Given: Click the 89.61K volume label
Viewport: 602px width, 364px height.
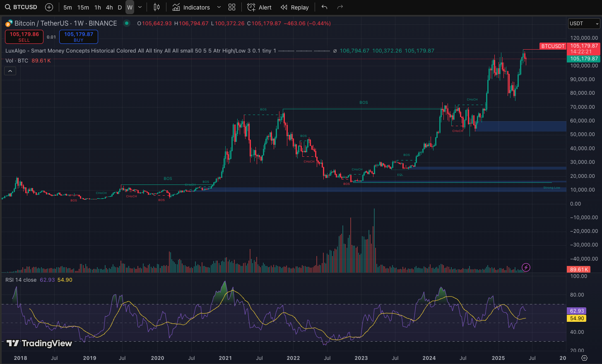Looking at the screenshot, I should pyautogui.click(x=579, y=270).
